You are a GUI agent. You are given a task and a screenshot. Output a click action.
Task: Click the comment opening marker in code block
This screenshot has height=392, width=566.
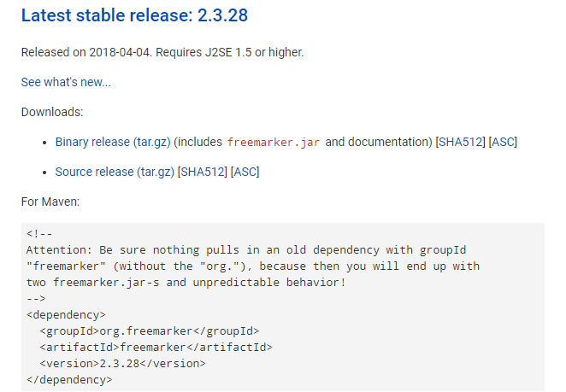click(39, 234)
